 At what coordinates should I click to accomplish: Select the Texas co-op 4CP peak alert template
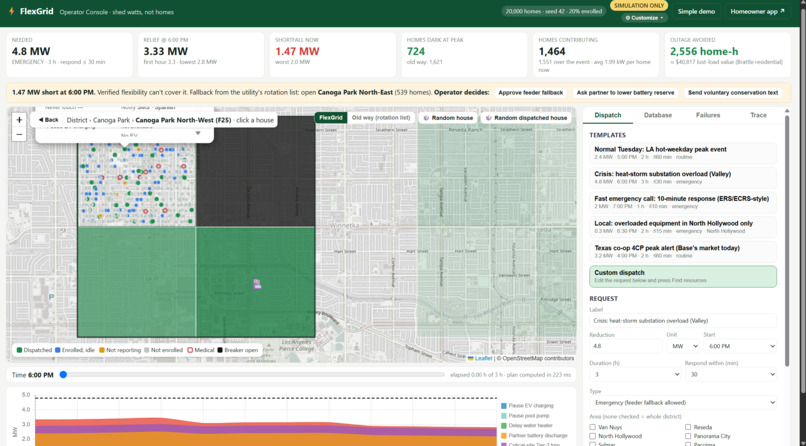coord(683,251)
